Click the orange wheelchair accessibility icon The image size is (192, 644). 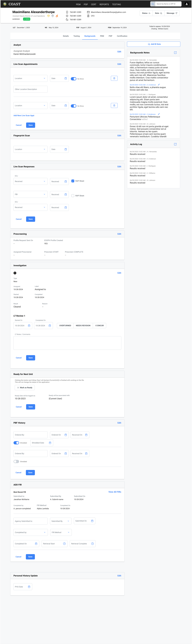[57, 16]
